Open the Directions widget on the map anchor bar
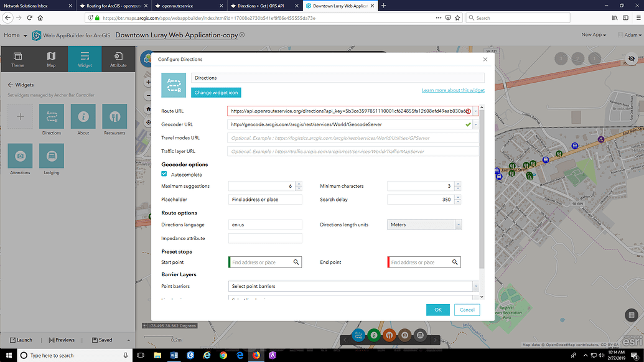The width and height of the screenshot is (644, 362). 359,335
